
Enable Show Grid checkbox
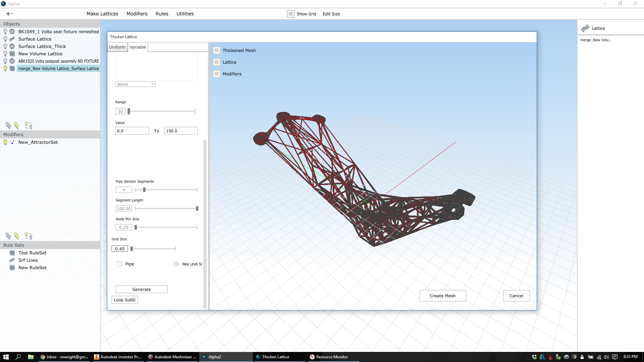tap(291, 14)
